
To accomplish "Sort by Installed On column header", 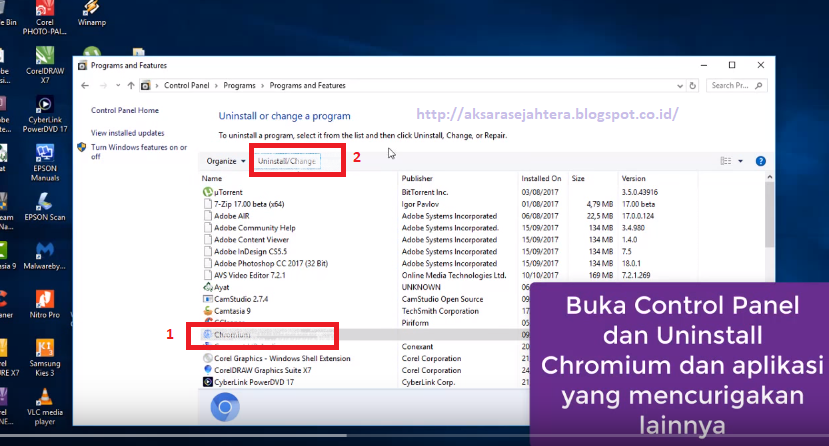I will (543, 179).
